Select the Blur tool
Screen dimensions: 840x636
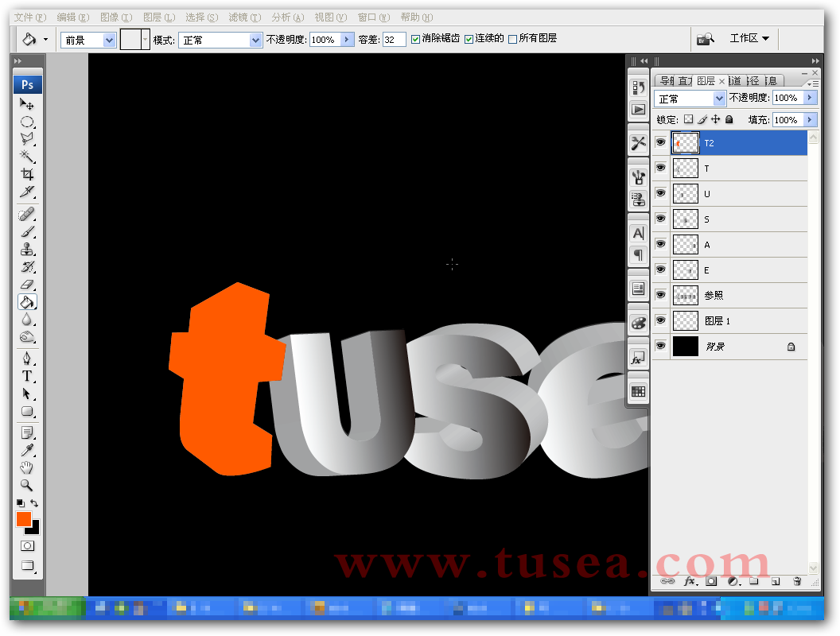(x=27, y=320)
